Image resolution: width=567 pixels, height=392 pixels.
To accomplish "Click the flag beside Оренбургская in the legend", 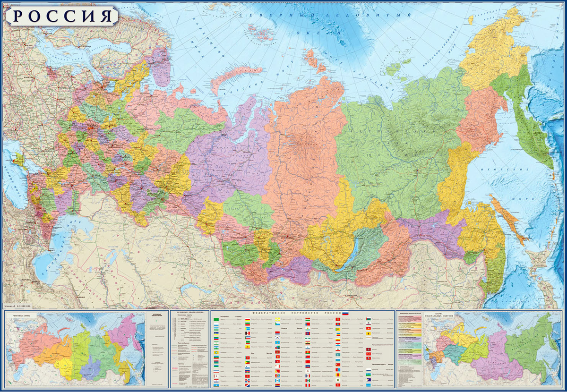I will point(337,319).
